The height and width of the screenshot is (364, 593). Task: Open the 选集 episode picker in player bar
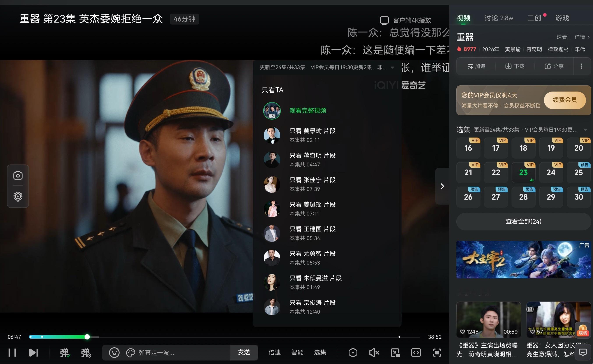click(x=320, y=352)
